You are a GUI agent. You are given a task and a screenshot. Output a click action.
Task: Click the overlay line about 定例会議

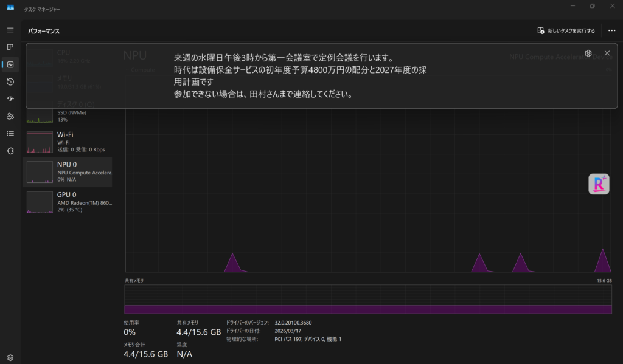click(284, 58)
